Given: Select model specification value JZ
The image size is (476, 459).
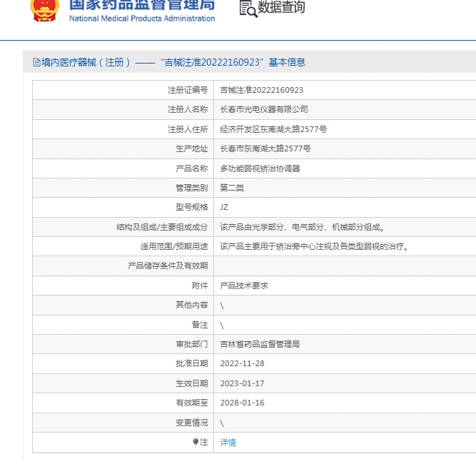Looking at the screenshot, I should 224,207.
